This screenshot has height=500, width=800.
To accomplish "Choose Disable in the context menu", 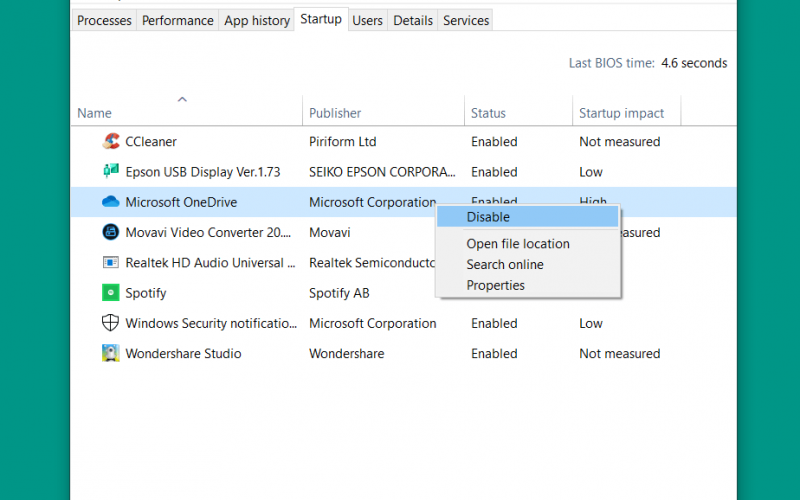I will click(528, 217).
